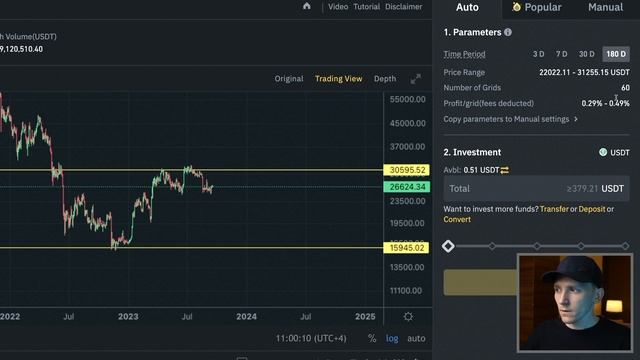Set investment slider to second marker
The height and width of the screenshot is (360, 640).
pos(492,246)
